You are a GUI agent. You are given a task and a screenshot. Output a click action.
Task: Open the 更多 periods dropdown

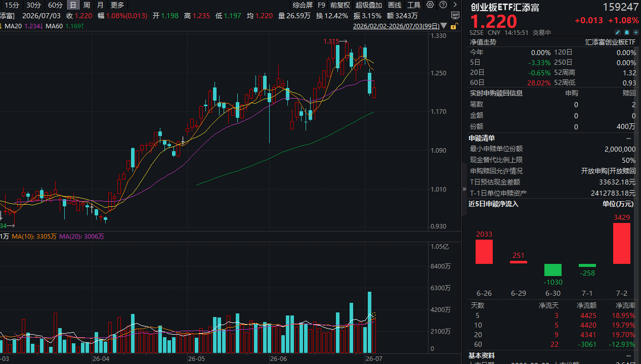pyautogui.click(x=117, y=5)
